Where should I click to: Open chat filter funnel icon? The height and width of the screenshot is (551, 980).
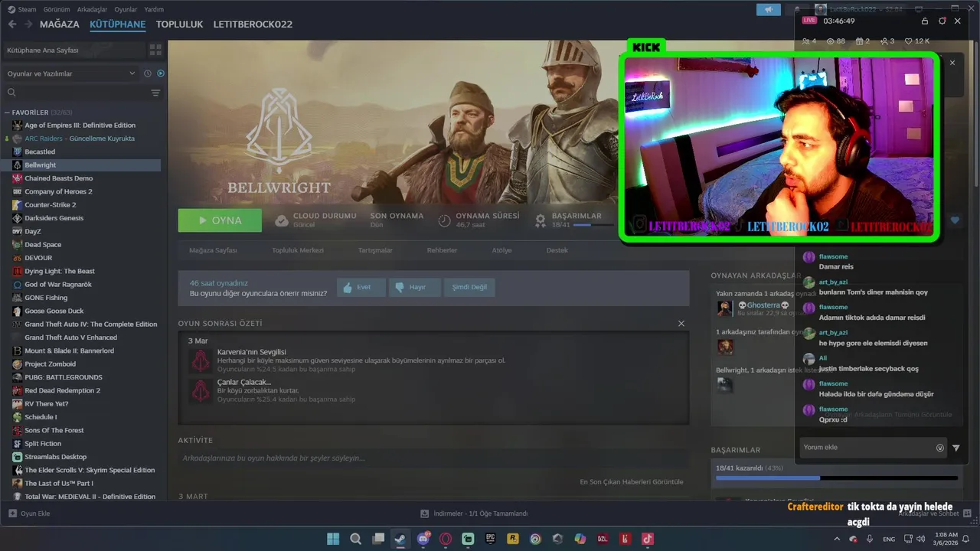pos(956,448)
